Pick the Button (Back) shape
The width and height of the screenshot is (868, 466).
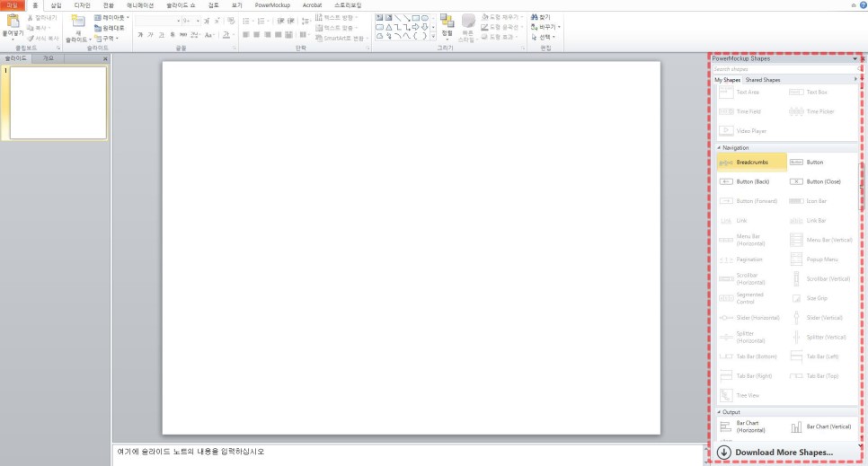[751, 181]
